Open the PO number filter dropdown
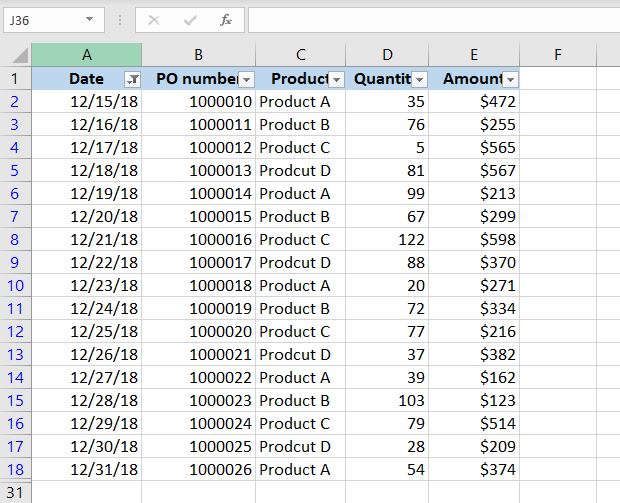Screen dimensions: 620x503 246,79
